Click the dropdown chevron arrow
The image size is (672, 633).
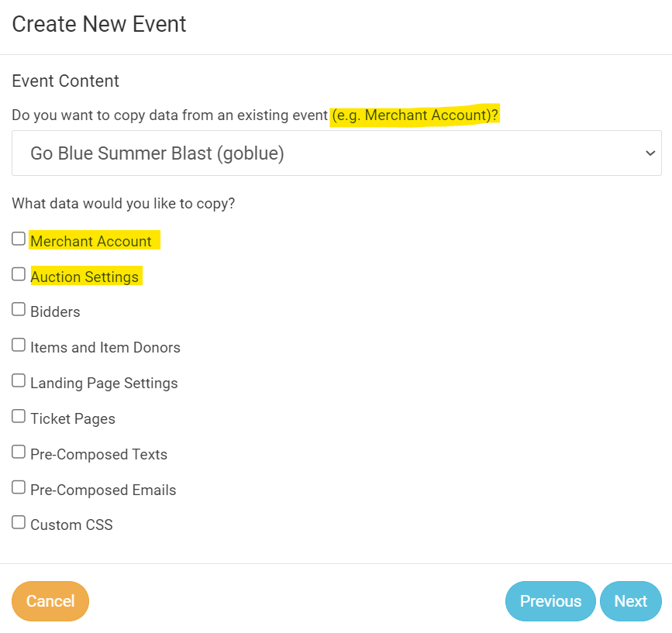coord(650,153)
